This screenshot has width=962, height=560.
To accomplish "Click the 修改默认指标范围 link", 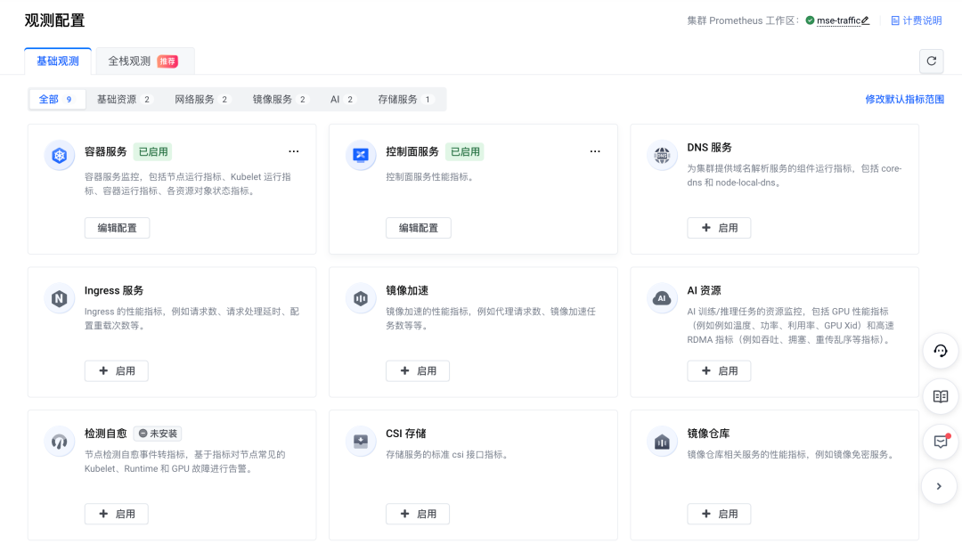I will point(904,100).
